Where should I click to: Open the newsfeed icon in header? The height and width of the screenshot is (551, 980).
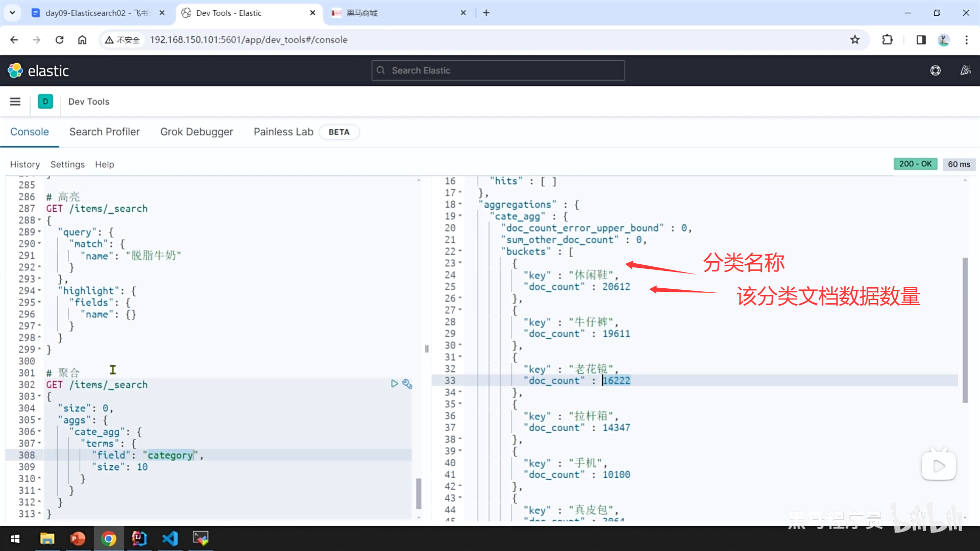click(965, 70)
